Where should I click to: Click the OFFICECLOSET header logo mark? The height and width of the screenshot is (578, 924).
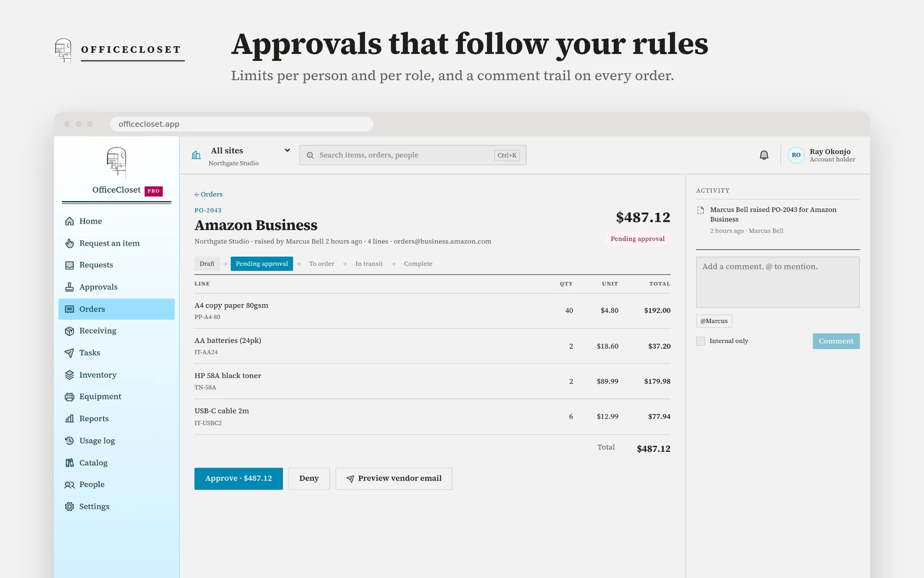point(63,51)
